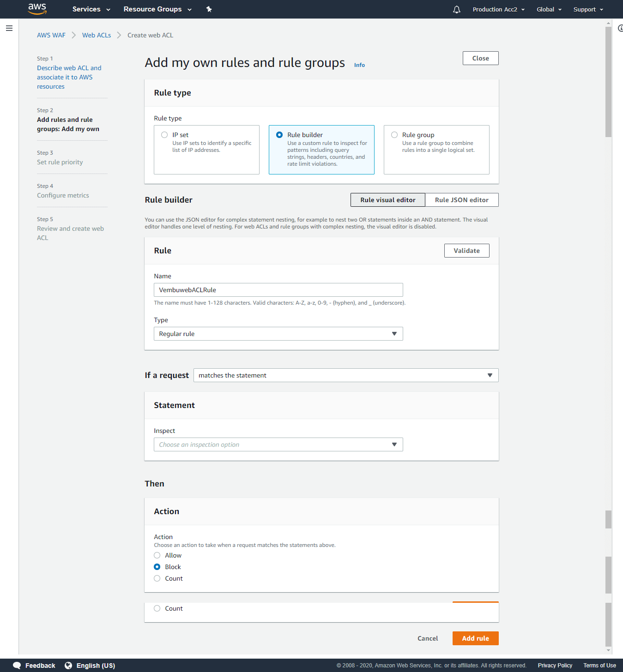The image size is (623, 672).
Task: Open the info panel icon at right edge
Action: 620,29
